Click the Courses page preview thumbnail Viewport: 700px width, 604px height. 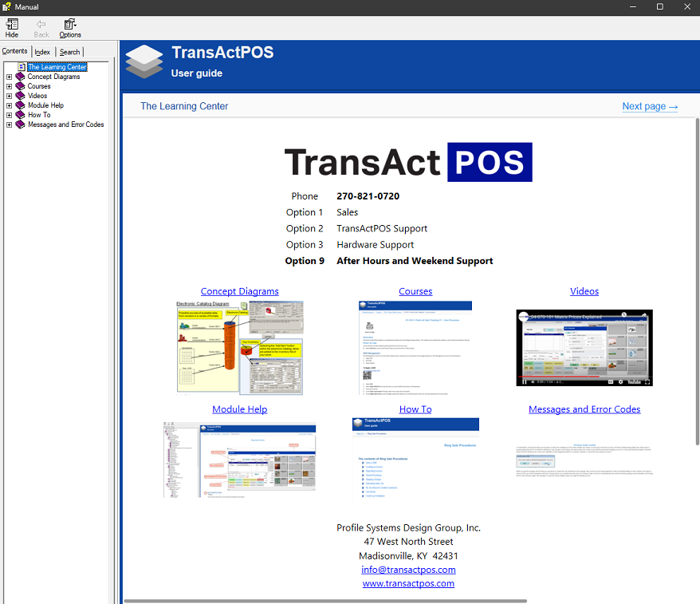pos(415,348)
